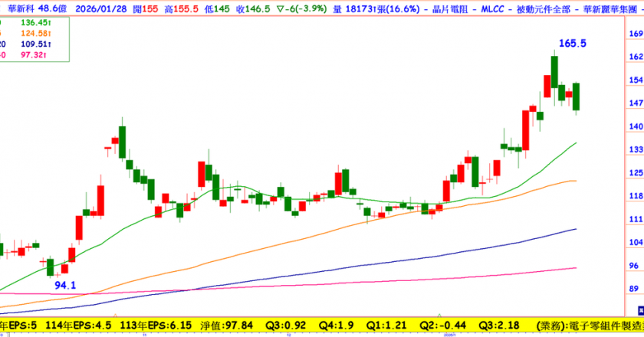Click the pink moving average value 97.32
This screenshot has height=337, width=644.
[x=33, y=54]
